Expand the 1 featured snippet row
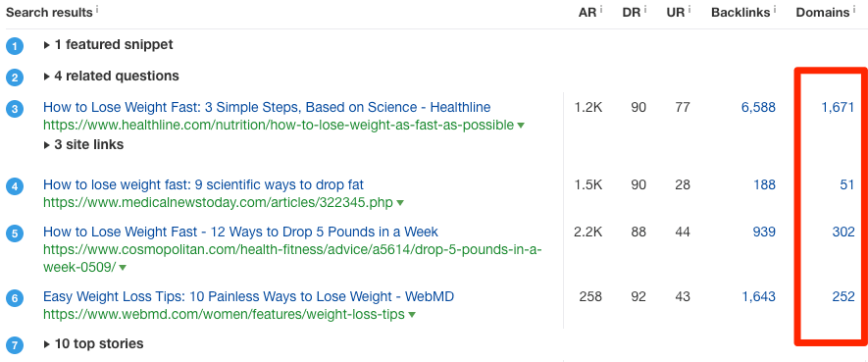Viewport: 868px width, 362px height. (109, 45)
